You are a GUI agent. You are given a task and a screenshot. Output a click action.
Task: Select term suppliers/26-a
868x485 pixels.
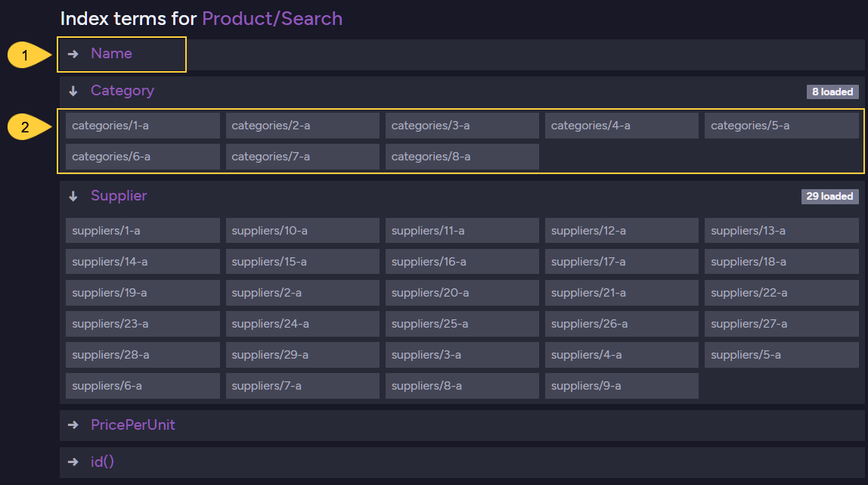point(622,324)
